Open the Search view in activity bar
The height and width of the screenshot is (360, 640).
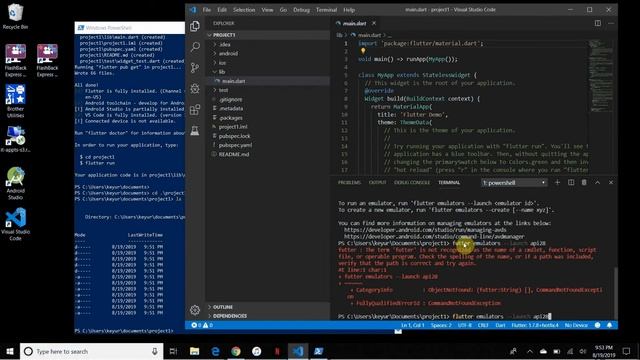pos(195,47)
